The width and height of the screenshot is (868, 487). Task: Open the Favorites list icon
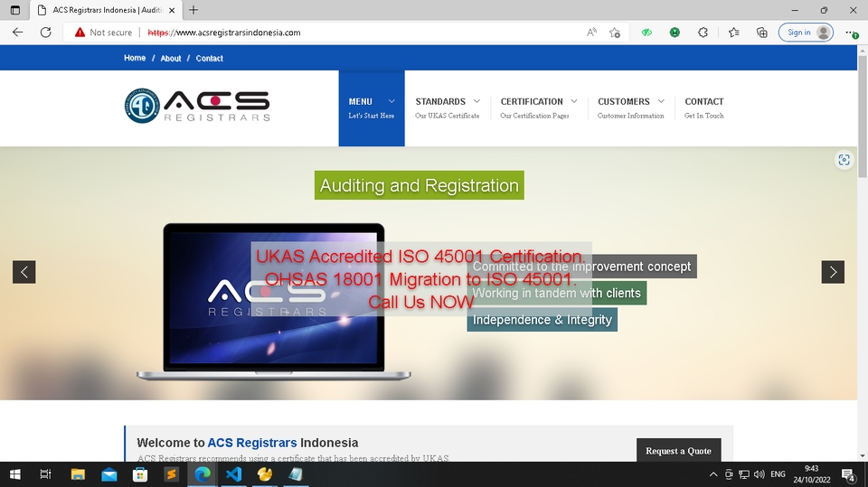pos(734,33)
